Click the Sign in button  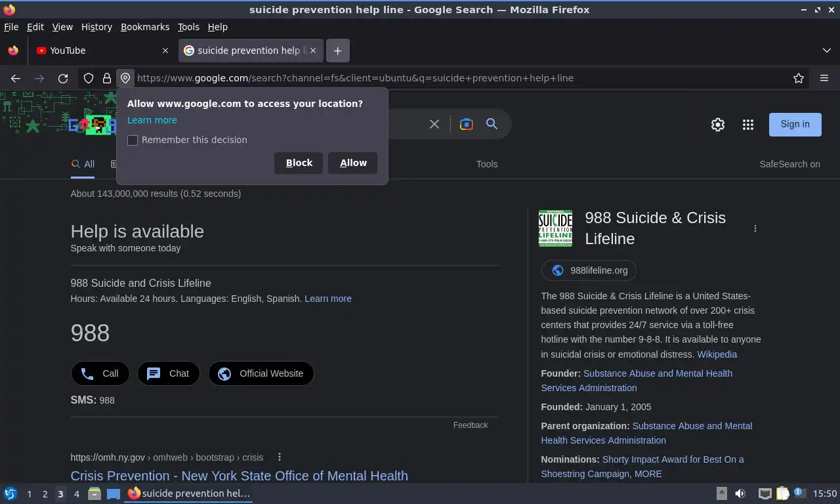coord(795,124)
